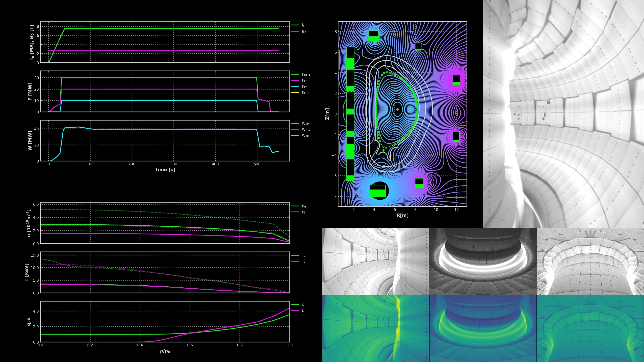Click the Ti temperature legend entry

click(303, 261)
